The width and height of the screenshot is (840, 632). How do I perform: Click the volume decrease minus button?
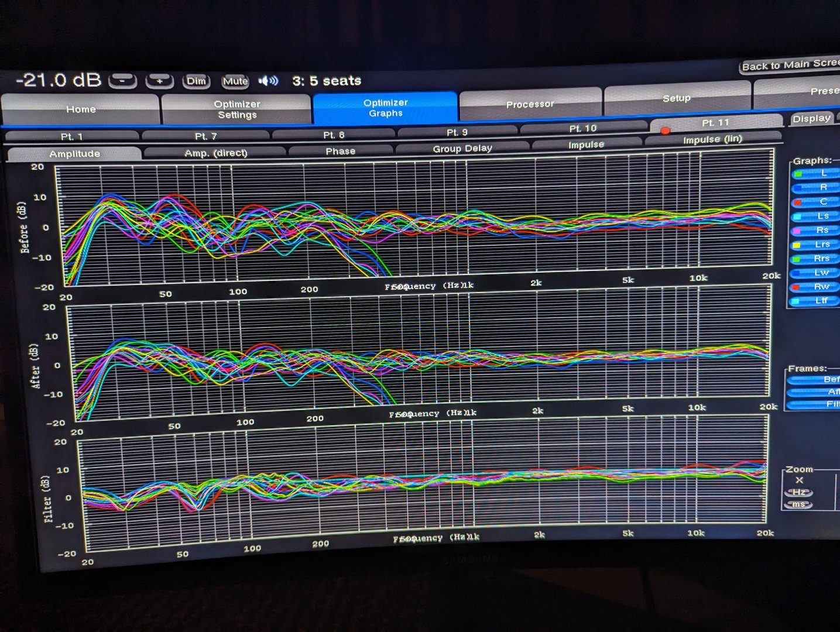[123, 81]
